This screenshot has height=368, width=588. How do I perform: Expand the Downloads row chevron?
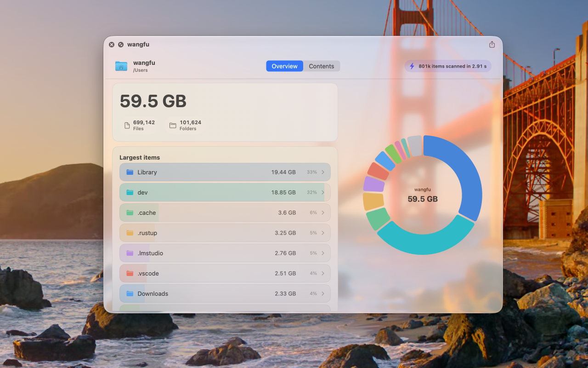click(x=323, y=293)
